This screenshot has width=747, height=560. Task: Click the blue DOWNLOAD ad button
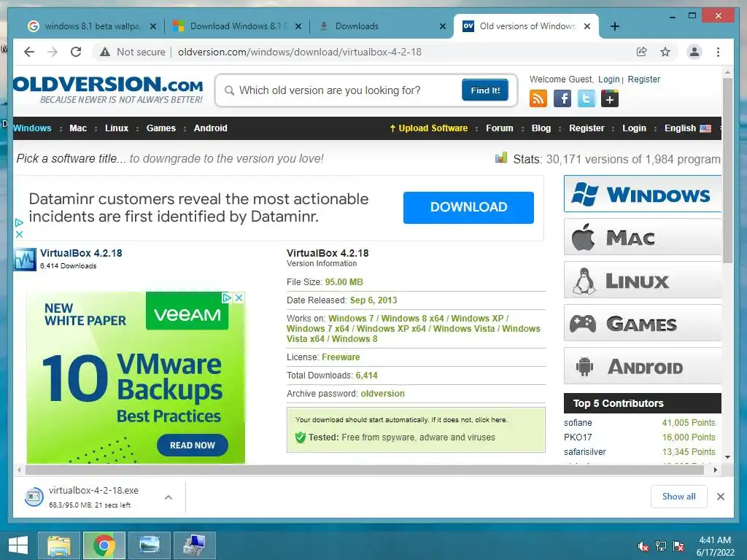tap(468, 208)
